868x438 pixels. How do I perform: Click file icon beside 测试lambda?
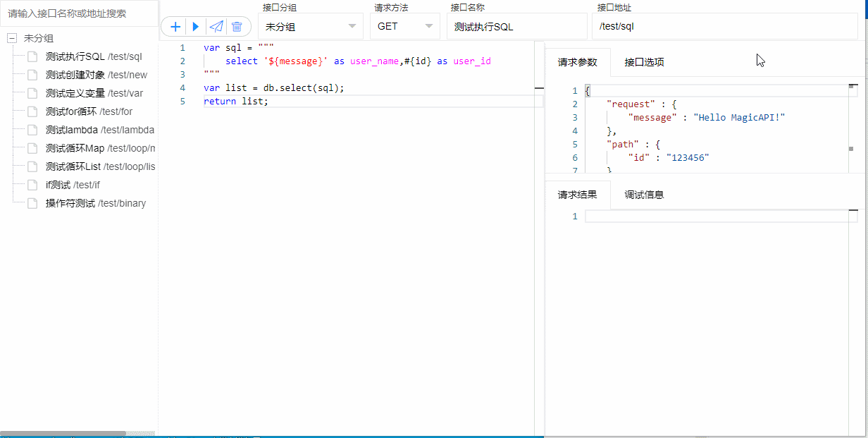click(32, 130)
